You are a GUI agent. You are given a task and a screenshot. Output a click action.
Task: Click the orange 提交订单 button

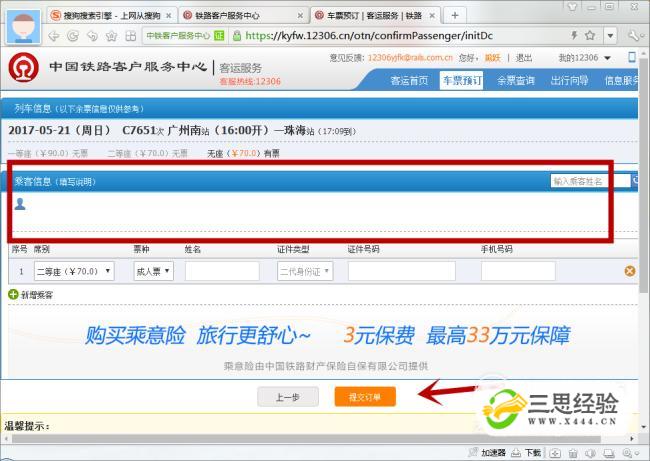click(x=364, y=397)
